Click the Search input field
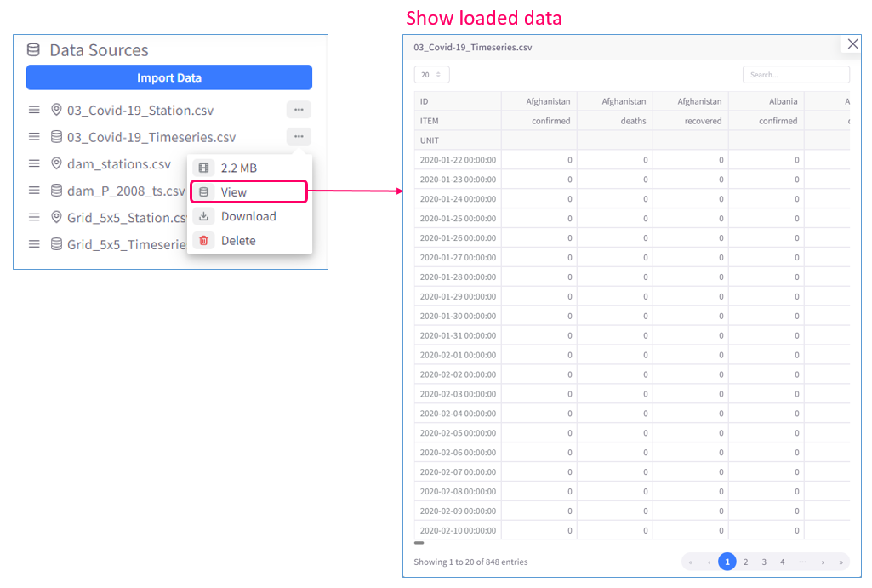The width and height of the screenshot is (872, 588). [x=795, y=75]
